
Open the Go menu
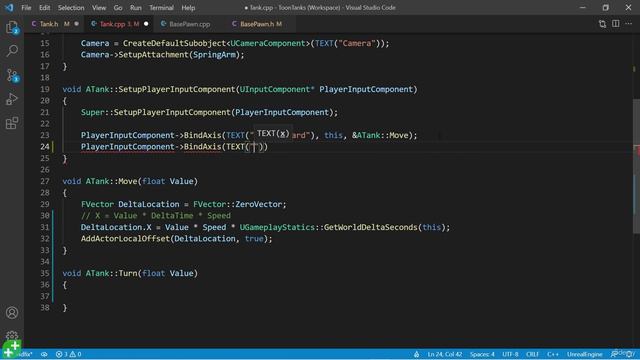(118, 8)
